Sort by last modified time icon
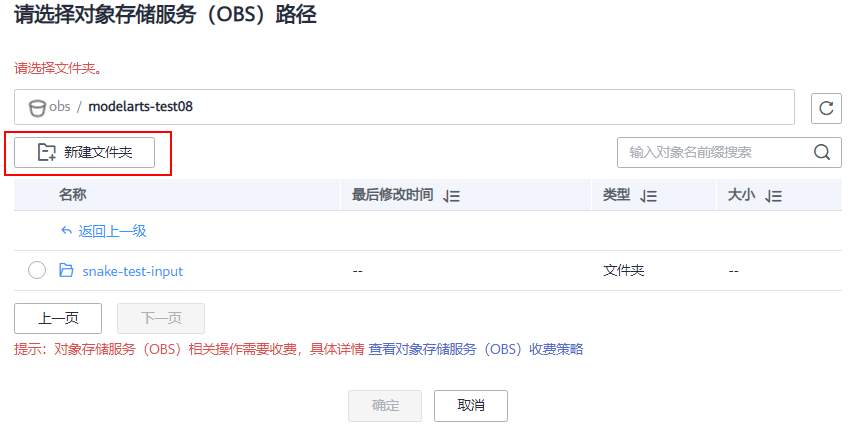This screenshot has width=849, height=432. (x=451, y=196)
